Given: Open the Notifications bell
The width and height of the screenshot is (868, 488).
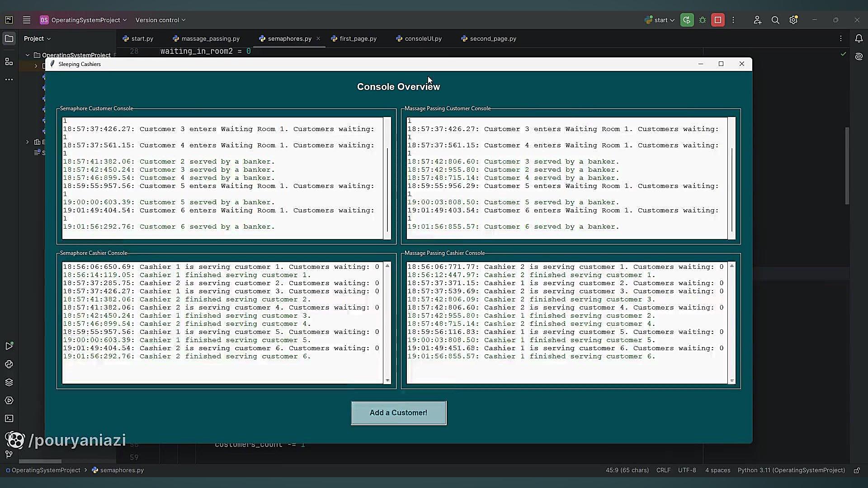Looking at the screenshot, I should coord(859,38).
